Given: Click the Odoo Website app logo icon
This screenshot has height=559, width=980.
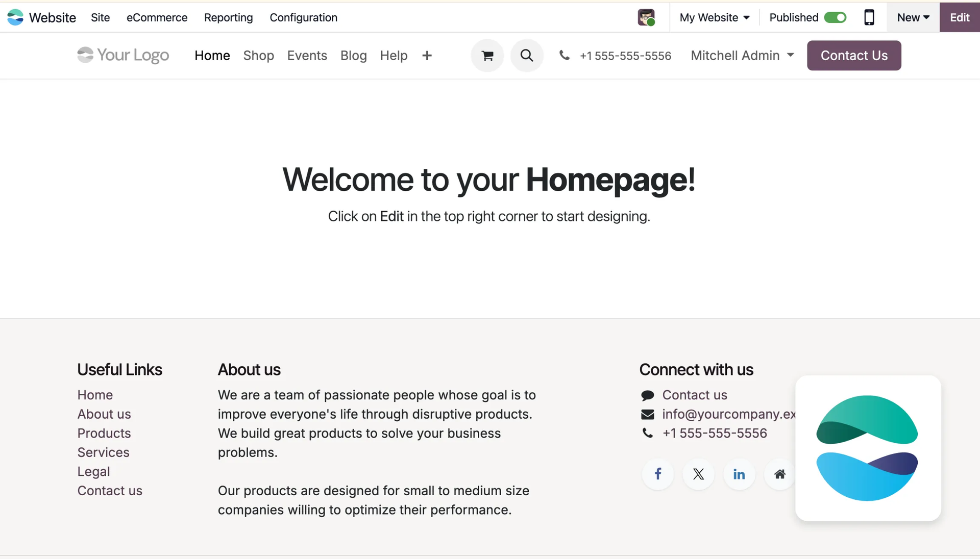Looking at the screenshot, I should (x=15, y=17).
